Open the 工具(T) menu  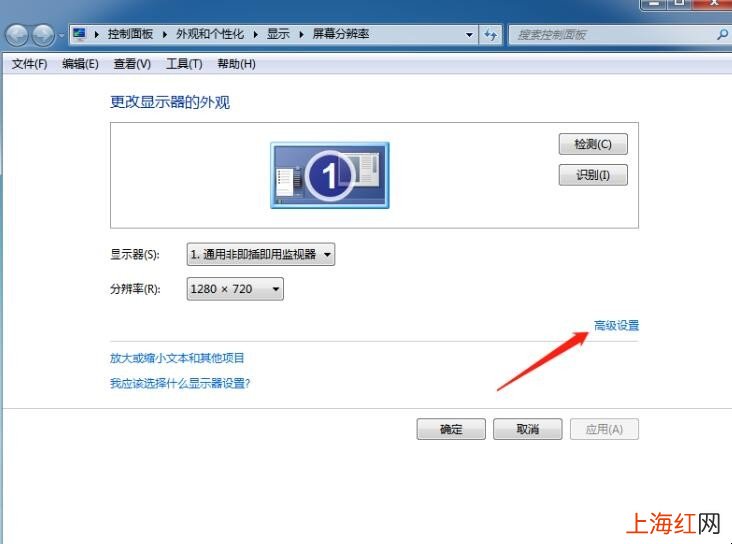pos(184,64)
